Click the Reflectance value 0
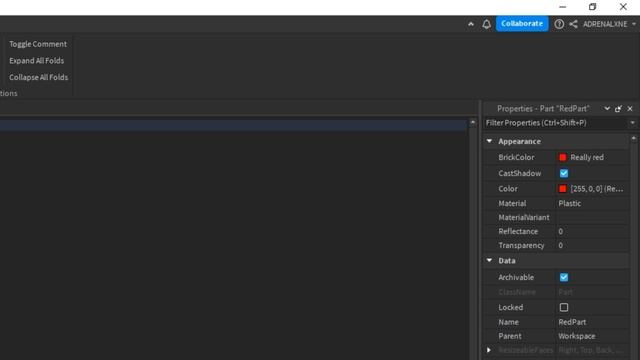The width and height of the screenshot is (640, 360). [560, 231]
